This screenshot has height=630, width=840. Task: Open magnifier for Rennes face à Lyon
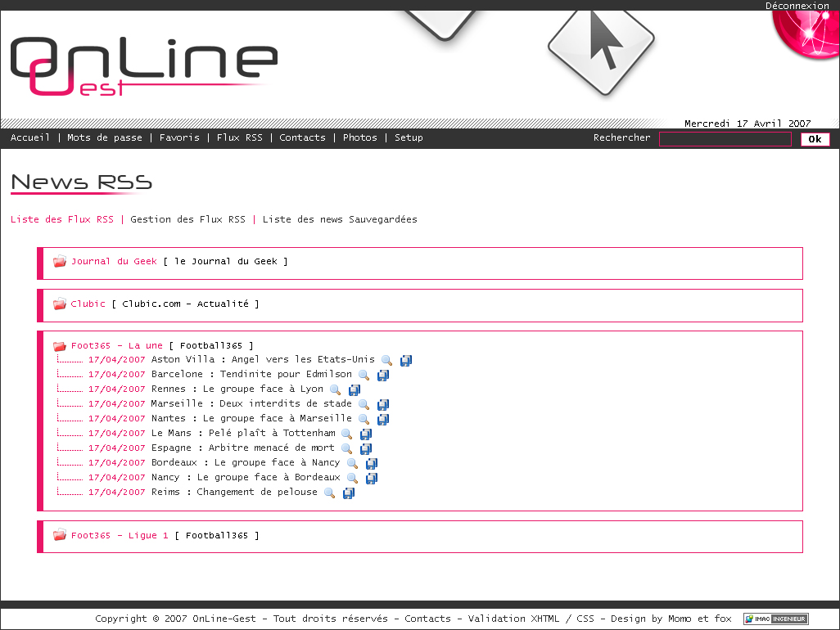[336, 389]
